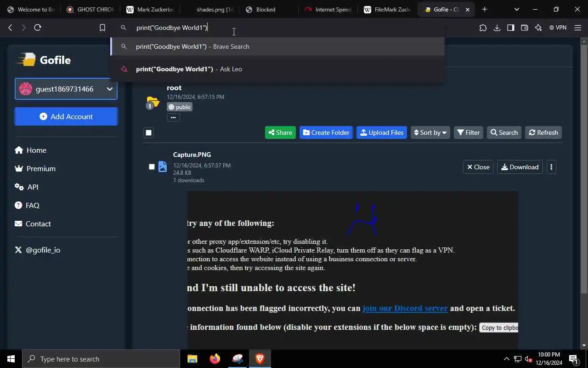588x368 pixels.
Task: Click the browser back arrow
Action: (x=10, y=28)
